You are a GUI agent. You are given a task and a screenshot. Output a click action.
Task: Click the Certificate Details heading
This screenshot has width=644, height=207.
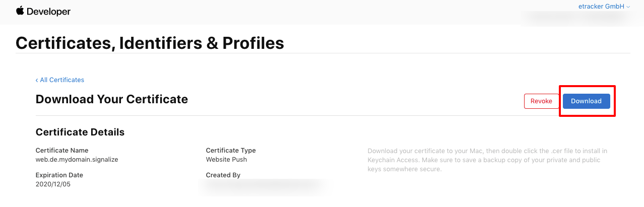point(80,132)
